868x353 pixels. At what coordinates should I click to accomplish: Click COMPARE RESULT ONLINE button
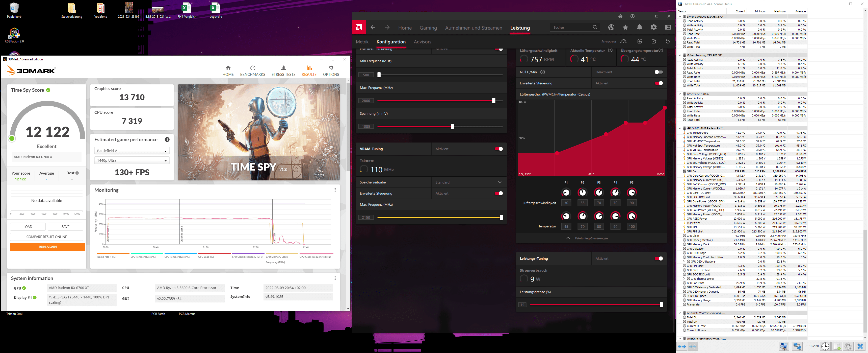(x=46, y=237)
